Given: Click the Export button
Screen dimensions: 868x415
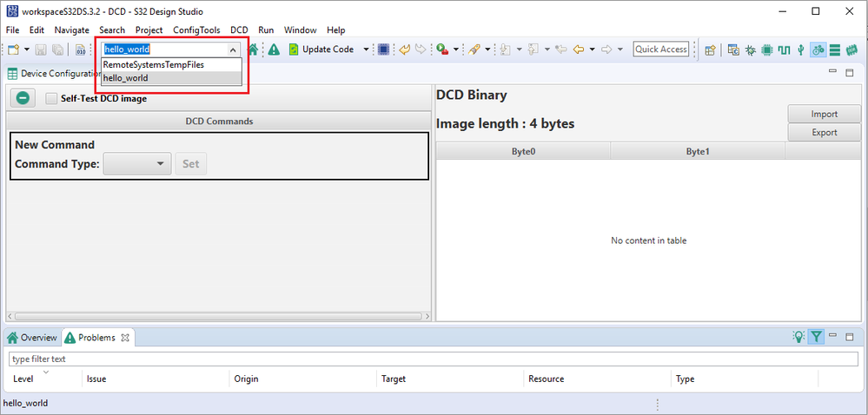Looking at the screenshot, I should click(825, 132).
